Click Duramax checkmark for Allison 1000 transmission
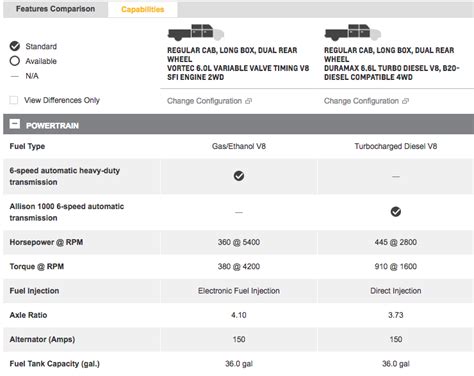 [x=396, y=212]
